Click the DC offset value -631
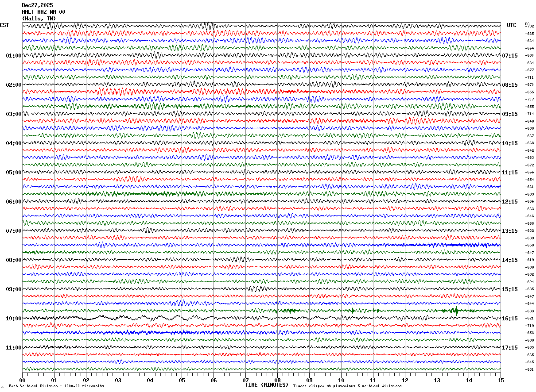The height and width of the screenshot is (392, 536). point(529,369)
